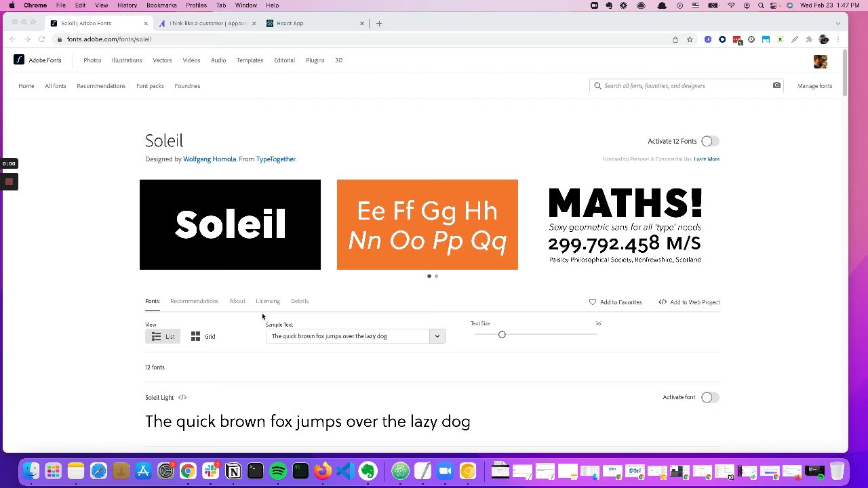Click Wi-Fi icon in macOS menu bar
The image size is (868, 488).
click(x=731, y=5)
